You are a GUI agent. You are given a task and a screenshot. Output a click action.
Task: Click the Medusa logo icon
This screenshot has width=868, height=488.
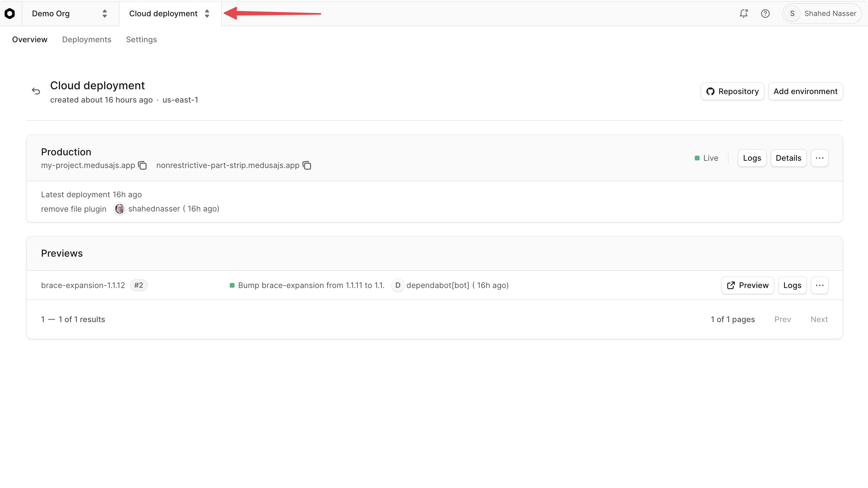tap(10, 14)
